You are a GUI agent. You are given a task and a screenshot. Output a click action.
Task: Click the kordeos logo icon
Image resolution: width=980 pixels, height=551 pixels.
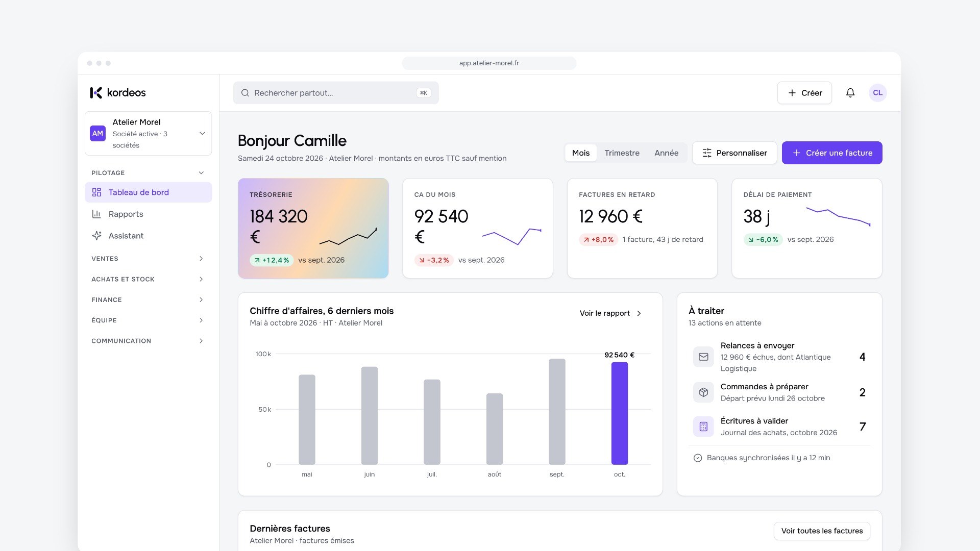click(x=96, y=92)
